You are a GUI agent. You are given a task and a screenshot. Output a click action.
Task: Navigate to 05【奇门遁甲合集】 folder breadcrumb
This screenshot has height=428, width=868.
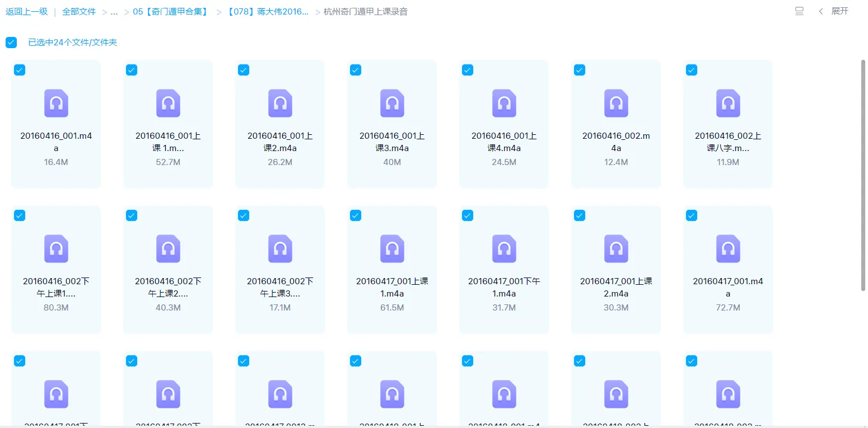pyautogui.click(x=170, y=12)
